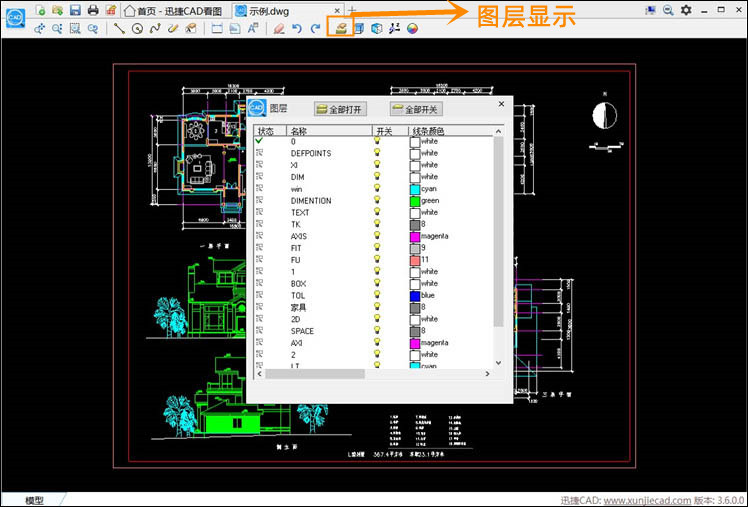748x507 pixels.
Task: Click the text annotation A icon
Action: pos(253,29)
